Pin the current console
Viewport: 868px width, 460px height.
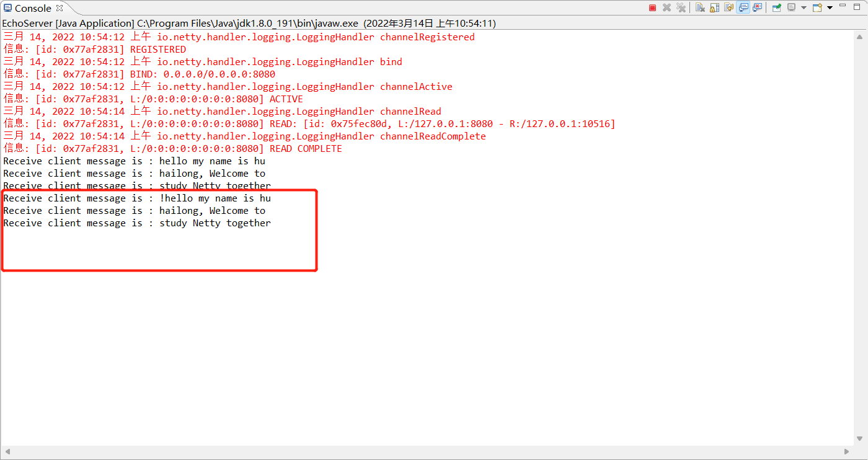(x=777, y=7)
